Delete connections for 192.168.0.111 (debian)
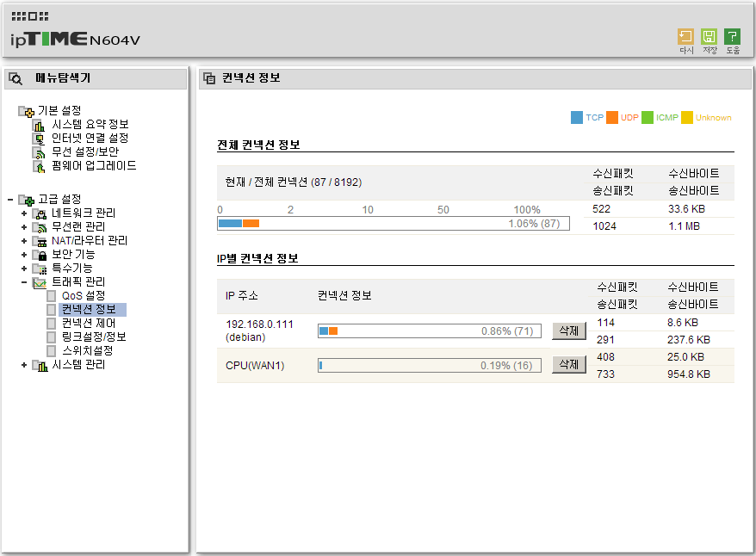Viewport: 756px width, 556px height. tap(569, 331)
